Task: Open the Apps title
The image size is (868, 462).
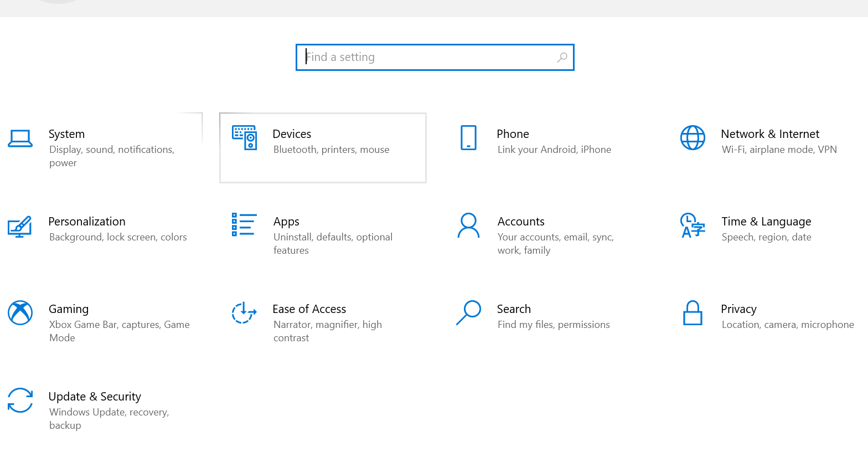Action: click(286, 222)
